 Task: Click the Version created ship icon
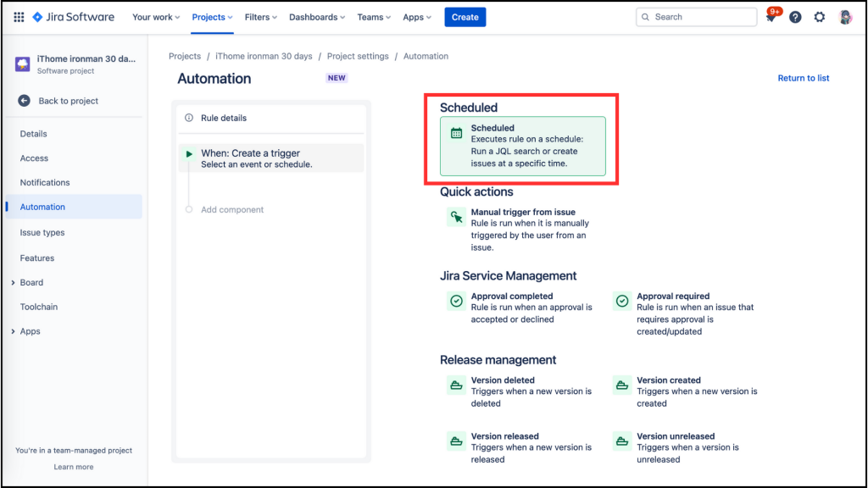coord(622,385)
